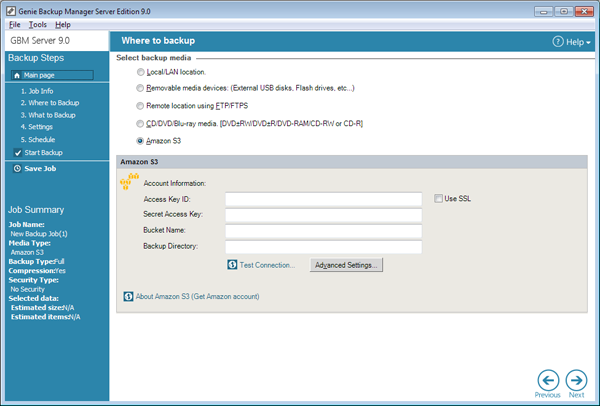Click the Select backup media heading
This screenshot has width=600, height=406.
[x=154, y=58]
